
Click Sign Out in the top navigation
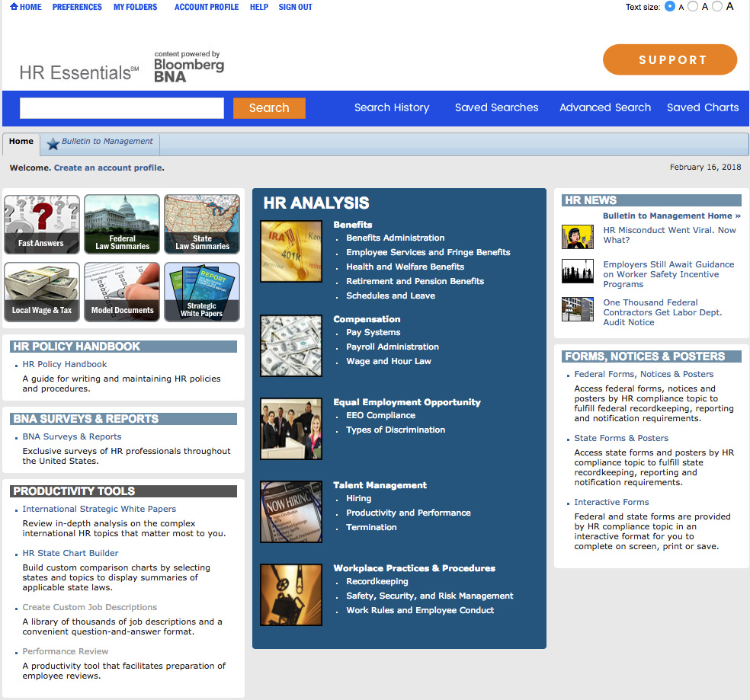295,7
